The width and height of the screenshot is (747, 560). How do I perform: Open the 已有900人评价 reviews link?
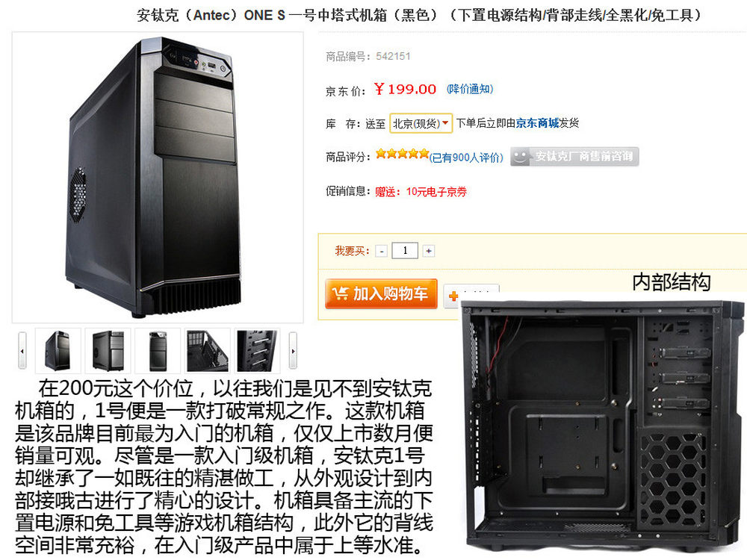tap(466, 158)
